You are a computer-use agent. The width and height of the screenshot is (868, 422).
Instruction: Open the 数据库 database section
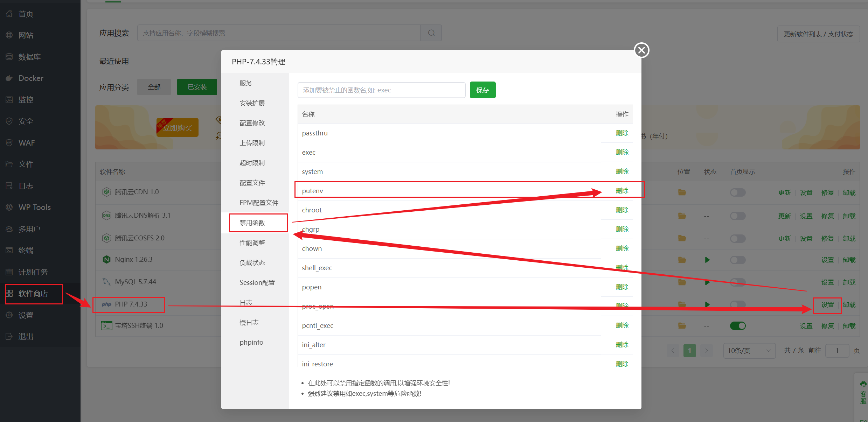pos(29,56)
